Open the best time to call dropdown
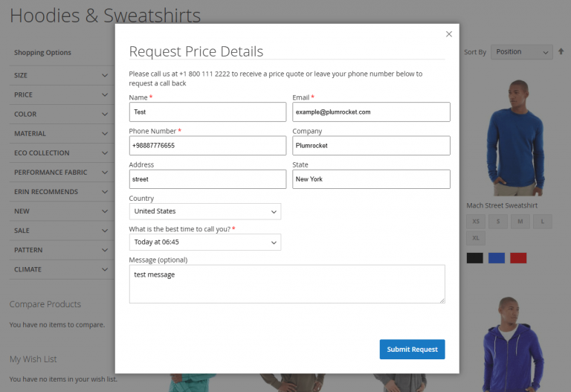571x392 pixels. point(204,242)
